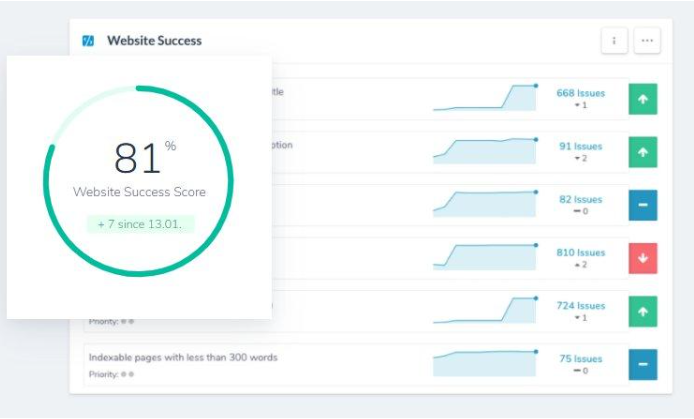Click the large 81 score number
Screen dimensions: 694x419
click(x=137, y=158)
